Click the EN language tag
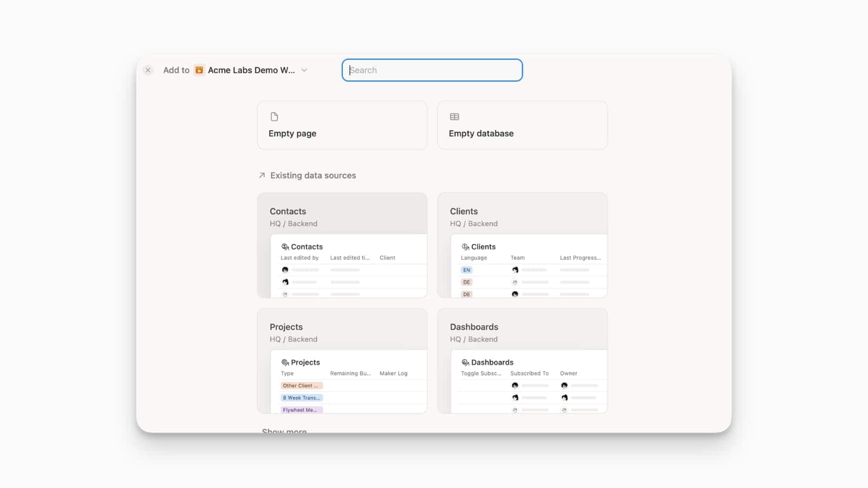868x488 pixels. (x=467, y=270)
